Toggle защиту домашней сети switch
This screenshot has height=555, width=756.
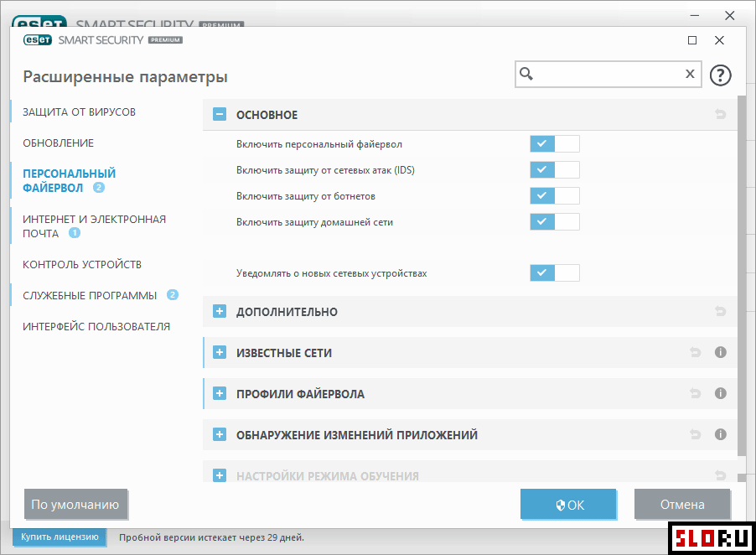tap(555, 222)
